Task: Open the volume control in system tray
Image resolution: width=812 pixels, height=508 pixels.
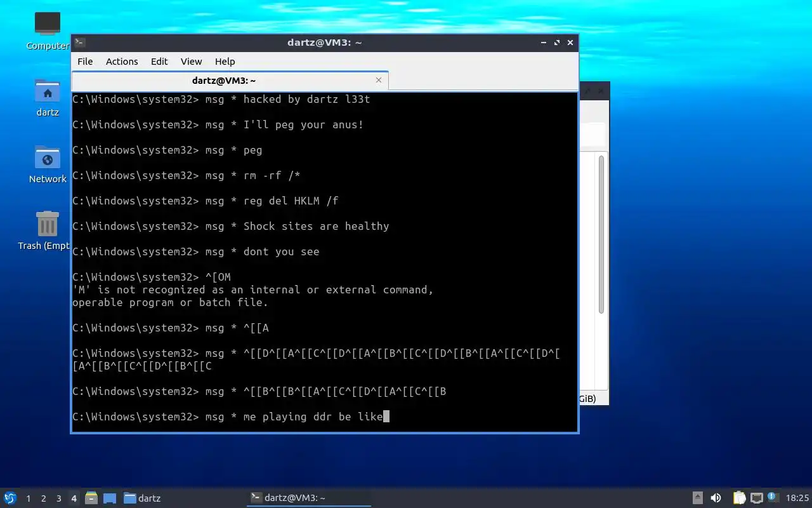Action: pyautogui.click(x=716, y=498)
